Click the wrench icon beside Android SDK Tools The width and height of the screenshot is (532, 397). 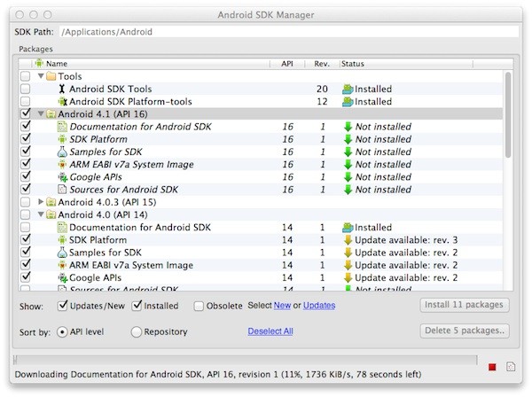(62, 89)
